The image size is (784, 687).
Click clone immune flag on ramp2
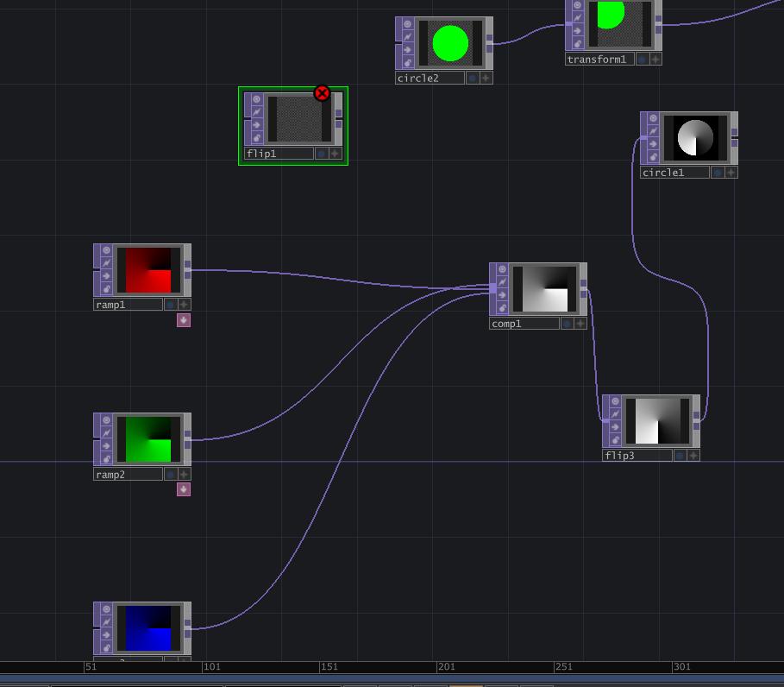(106, 432)
